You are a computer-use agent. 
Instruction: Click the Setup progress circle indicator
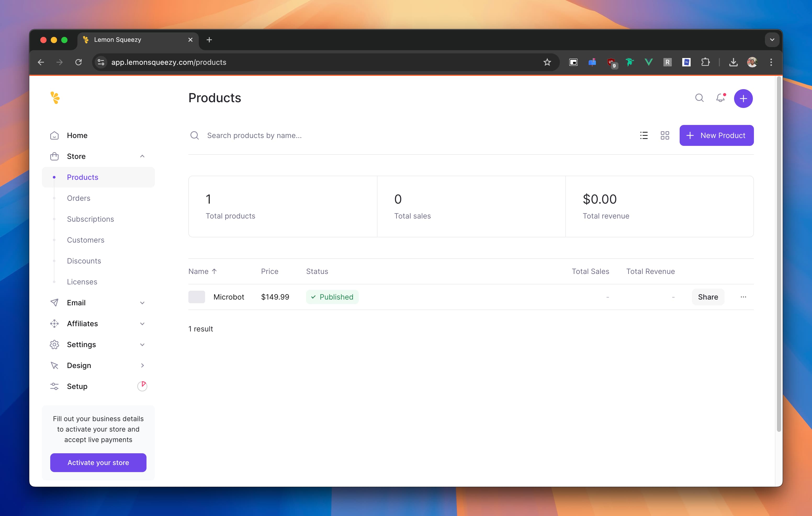point(142,386)
